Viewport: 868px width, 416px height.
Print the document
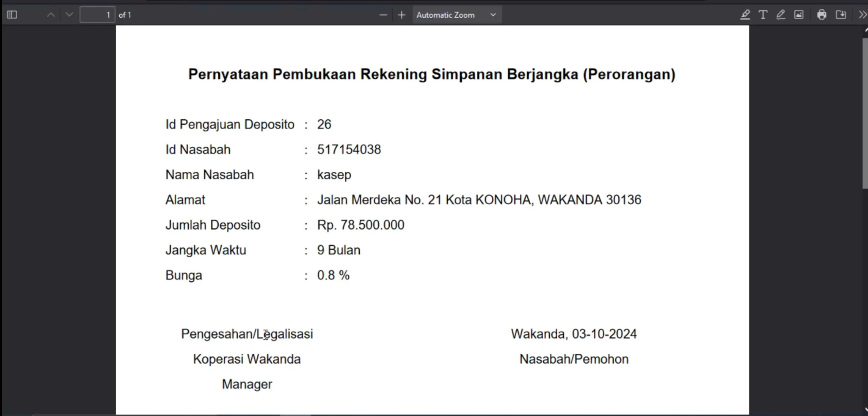(822, 15)
